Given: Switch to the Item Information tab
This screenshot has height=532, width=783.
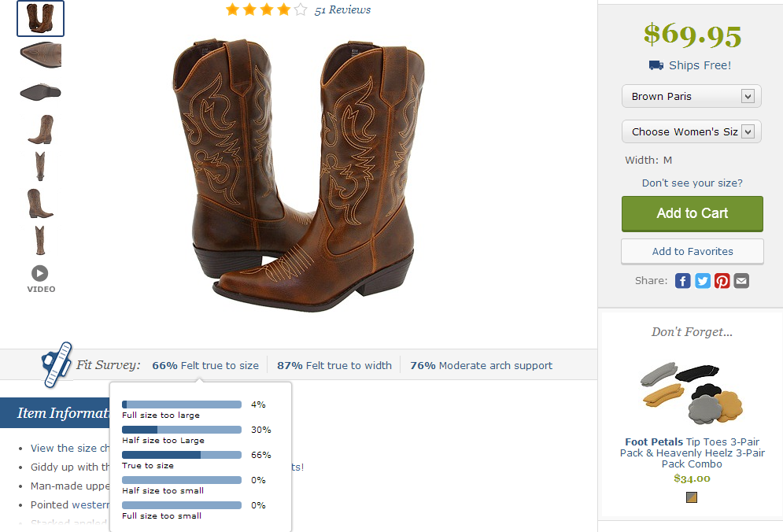Looking at the screenshot, I should (x=55, y=412).
